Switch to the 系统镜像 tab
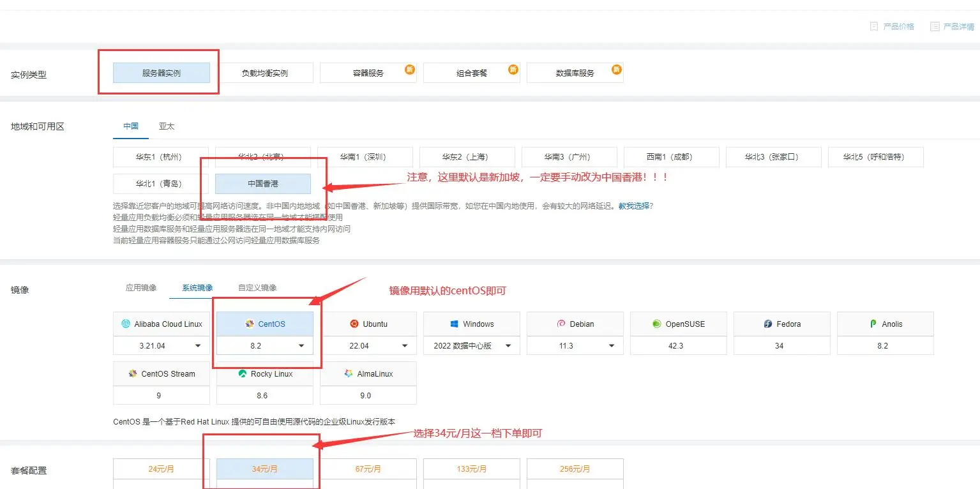 (197, 288)
